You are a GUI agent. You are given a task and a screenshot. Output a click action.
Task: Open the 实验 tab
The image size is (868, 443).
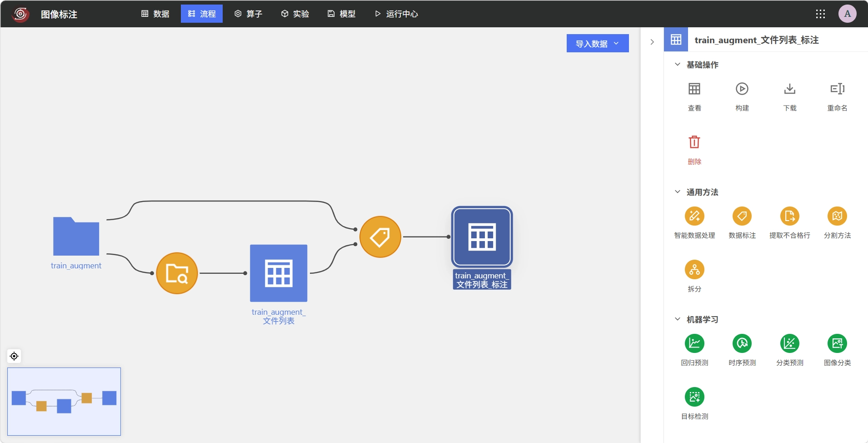[x=295, y=14]
